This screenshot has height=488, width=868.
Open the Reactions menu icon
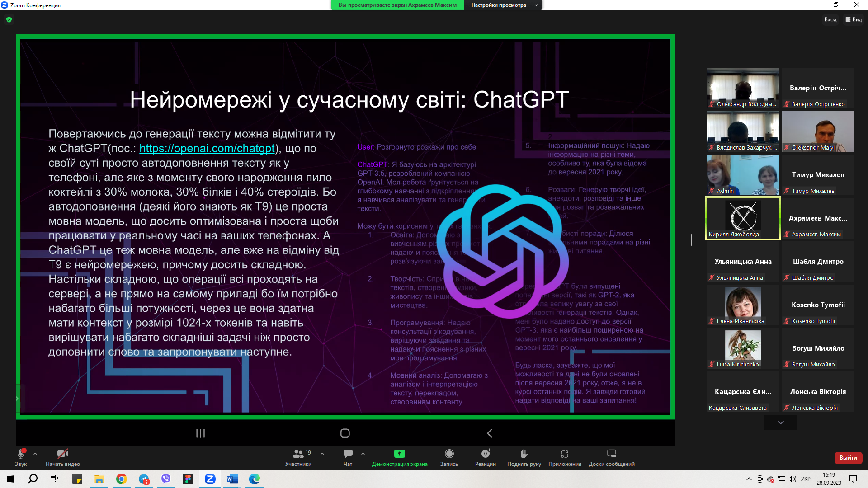click(x=486, y=454)
